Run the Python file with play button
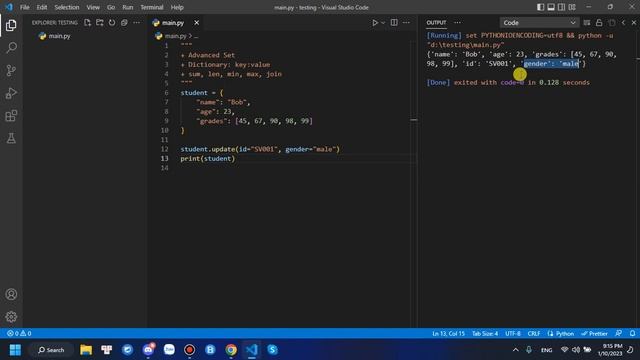Viewport: 640px width, 360px height. coord(375,23)
